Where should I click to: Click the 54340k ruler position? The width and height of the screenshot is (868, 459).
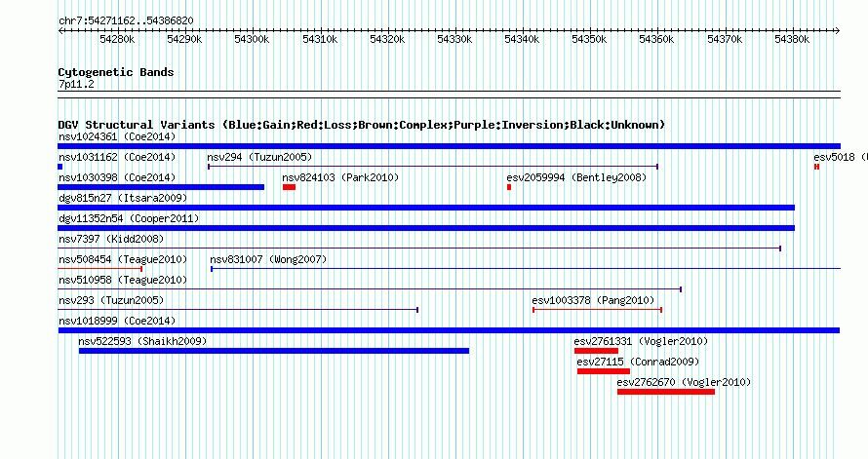522,39
